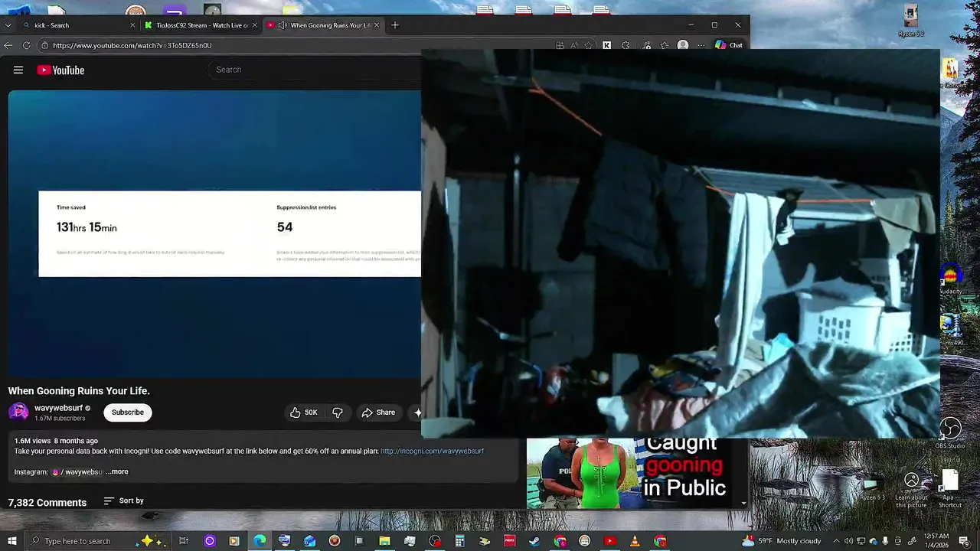Mute tab via speaker icon on YouTube tab
The image size is (980, 551).
[283, 25]
